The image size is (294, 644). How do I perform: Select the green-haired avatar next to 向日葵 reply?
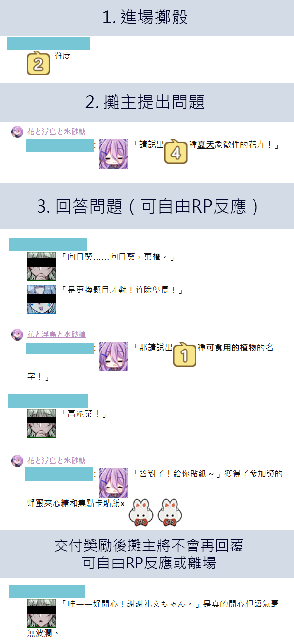tap(41, 266)
